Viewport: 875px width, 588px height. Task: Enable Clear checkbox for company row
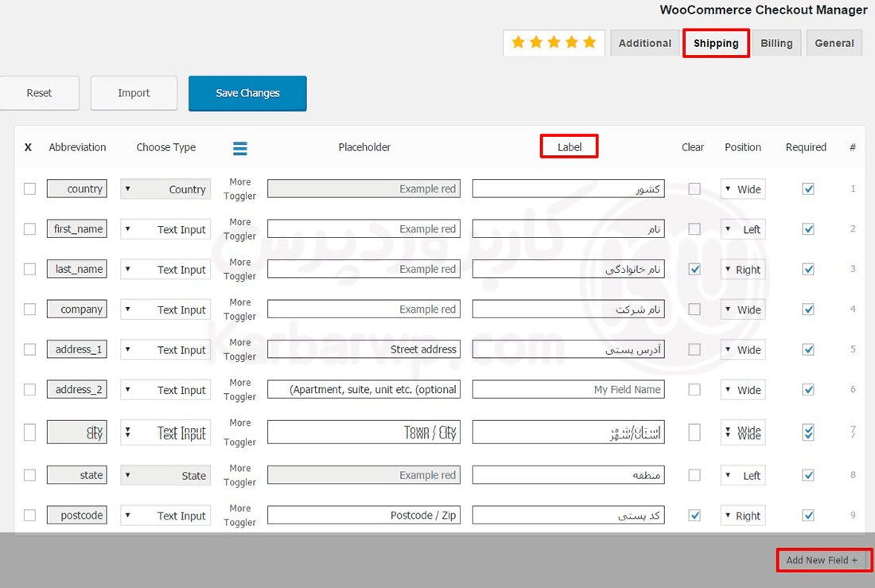[694, 310]
